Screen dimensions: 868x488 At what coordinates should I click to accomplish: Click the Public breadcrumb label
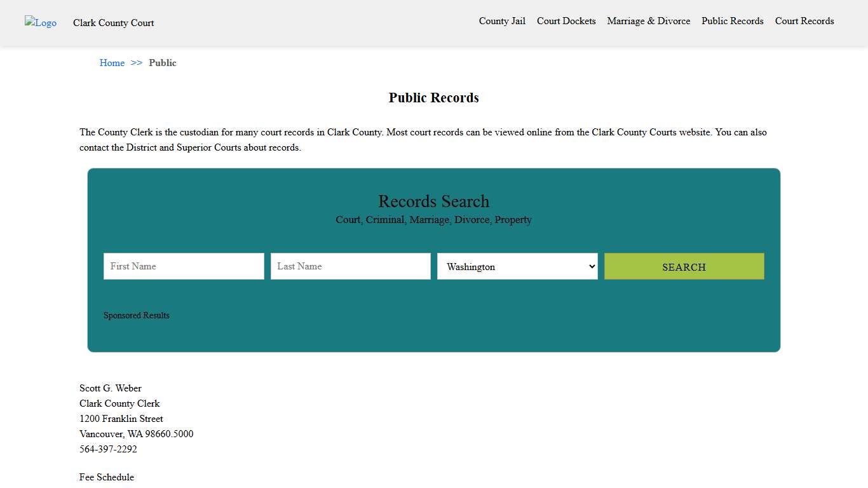click(163, 63)
